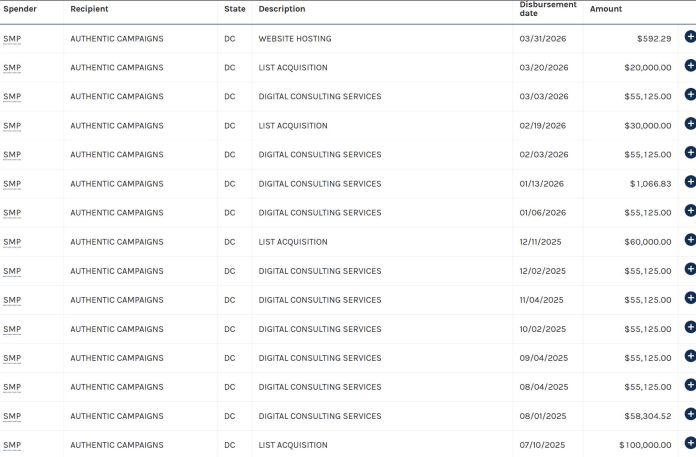The height and width of the screenshot is (457, 696).
Task: Show details for the 07/10/2025 $100,000.00 disbursement
Action: (x=690, y=443)
